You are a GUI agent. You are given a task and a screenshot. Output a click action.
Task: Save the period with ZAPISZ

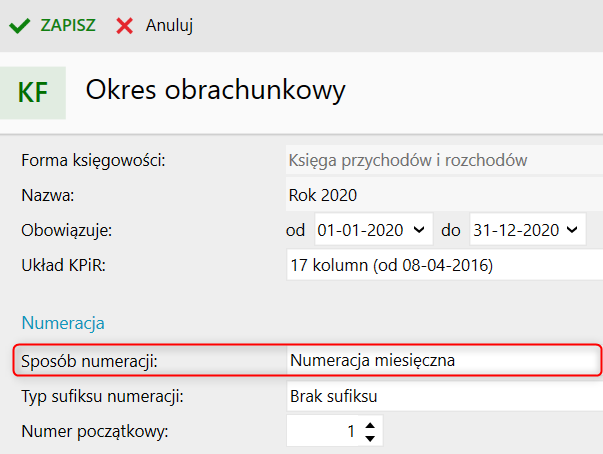(68, 25)
